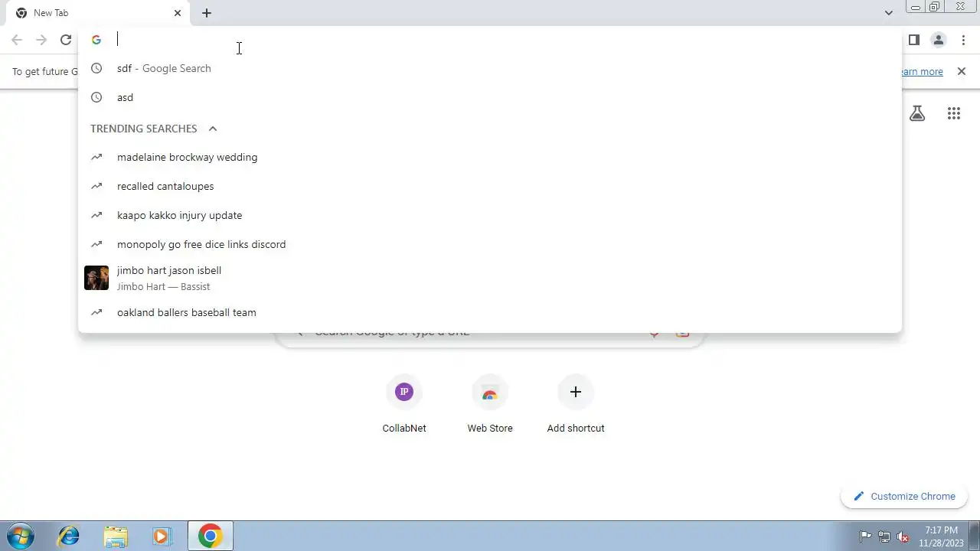Click trending arrow icon beside oakland ballers
The image size is (980, 551).
coord(96,312)
